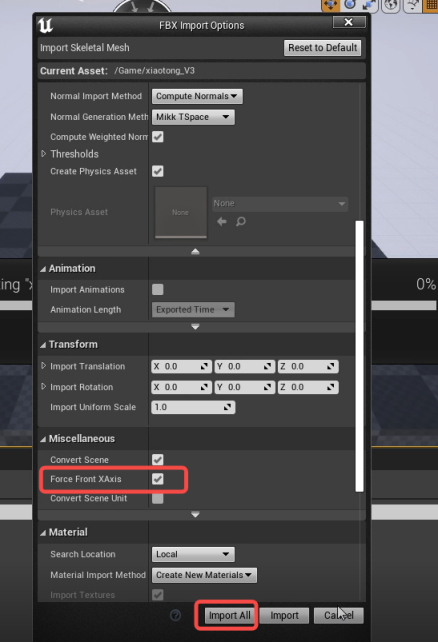This screenshot has width=438, height=643.
Task: Click spin arrow in Import Translation X field
Action: coord(204,367)
